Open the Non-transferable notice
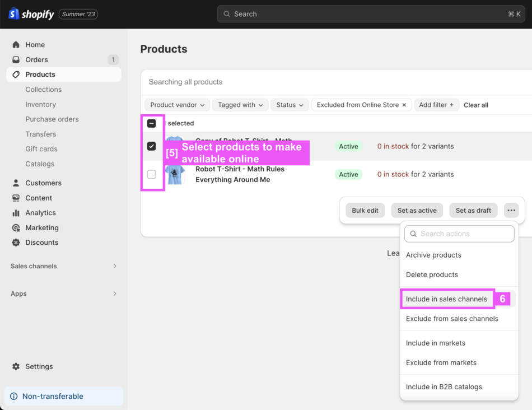 pos(64,396)
